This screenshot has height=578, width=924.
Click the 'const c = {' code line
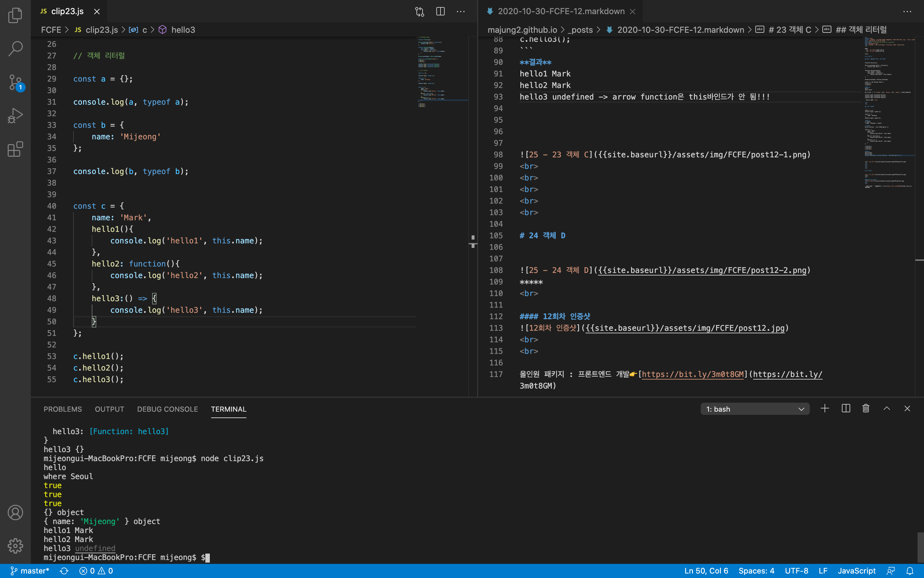coord(98,206)
